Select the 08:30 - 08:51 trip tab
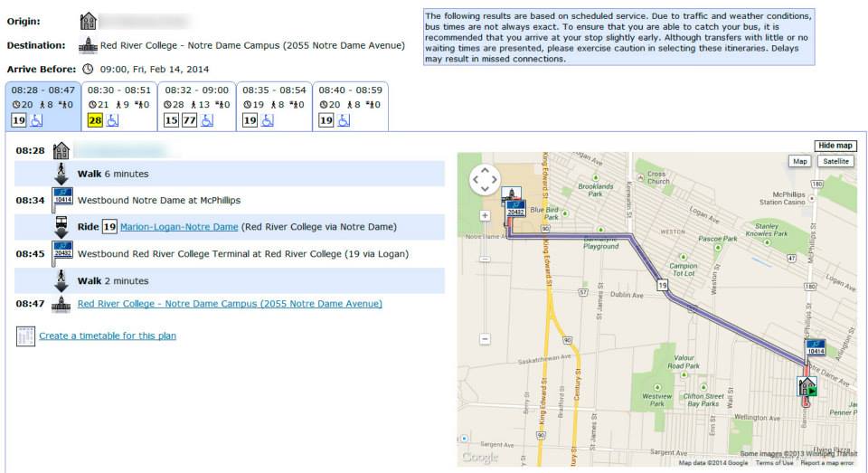 click(x=119, y=105)
